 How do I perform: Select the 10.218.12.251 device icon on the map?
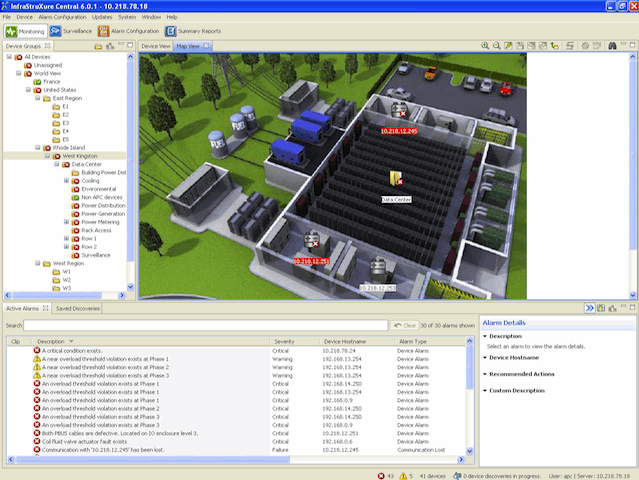(312, 240)
